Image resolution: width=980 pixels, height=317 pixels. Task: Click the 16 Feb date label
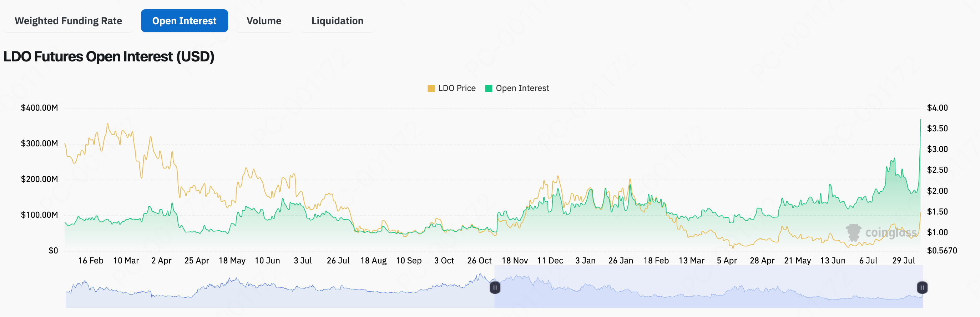coord(91,261)
